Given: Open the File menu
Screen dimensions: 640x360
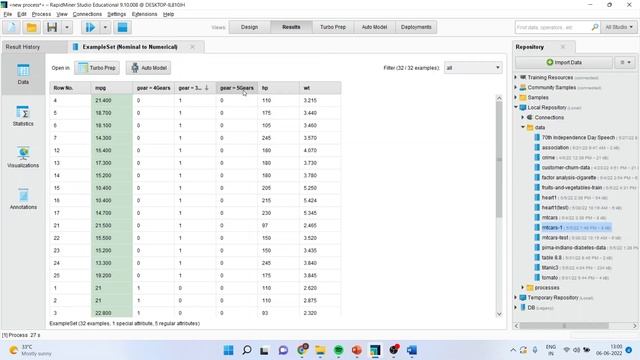Looking at the screenshot, I should [8, 14].
